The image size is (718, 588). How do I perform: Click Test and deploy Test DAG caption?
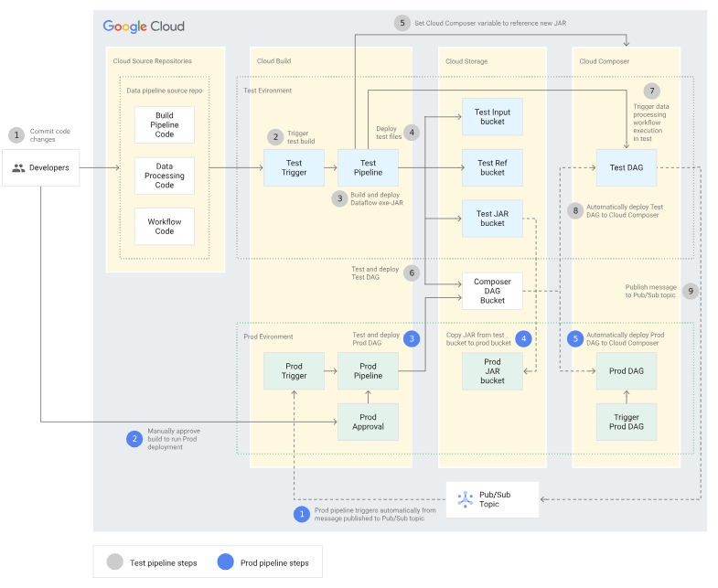click(x=375, y=273)
